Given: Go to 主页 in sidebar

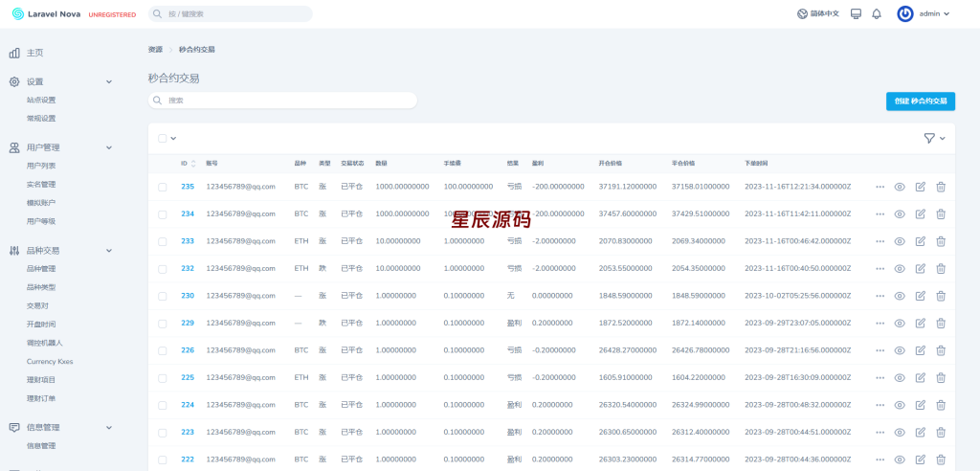Looking at the screenshot, I should click(35, 54).
